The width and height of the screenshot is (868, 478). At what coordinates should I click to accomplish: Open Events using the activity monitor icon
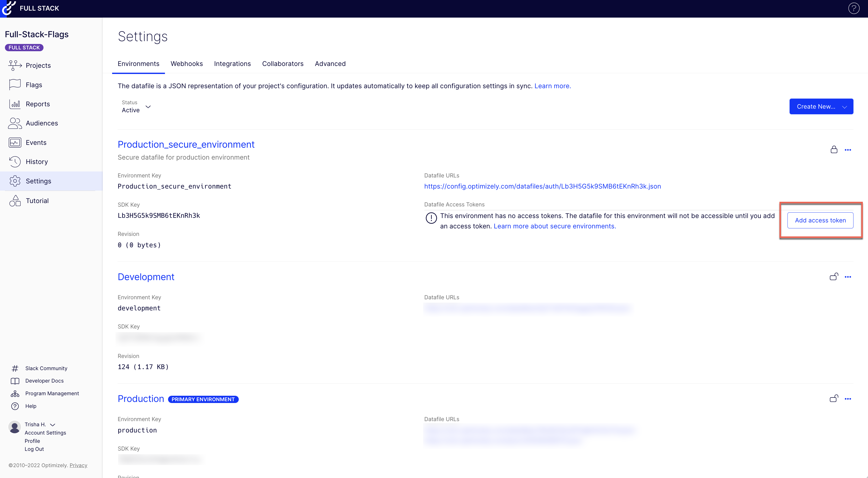[15, 142]
